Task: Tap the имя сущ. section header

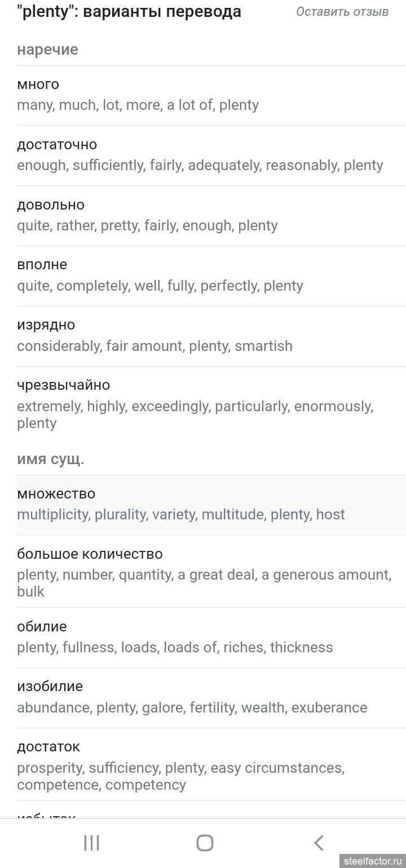Action: pos(51,459)
